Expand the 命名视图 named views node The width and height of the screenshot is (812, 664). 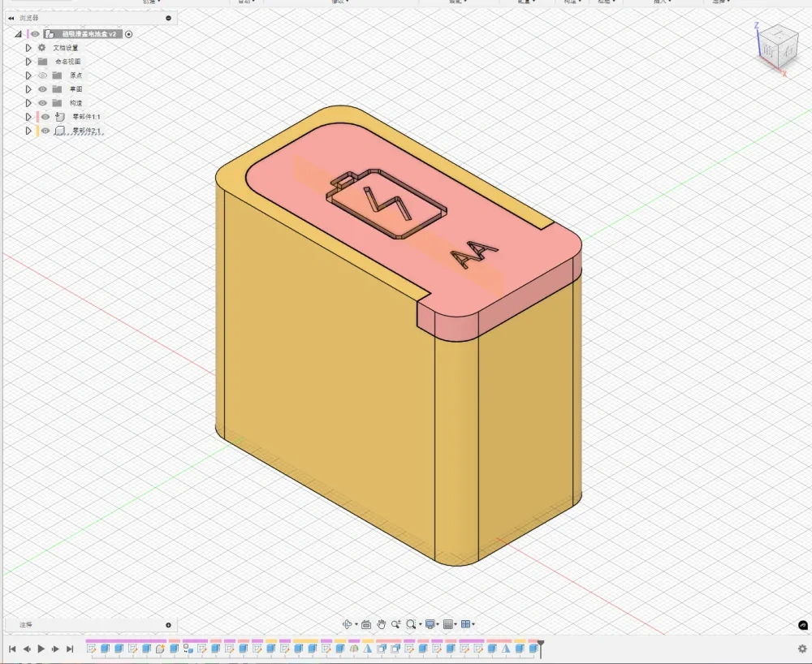(x=29, y=61)
